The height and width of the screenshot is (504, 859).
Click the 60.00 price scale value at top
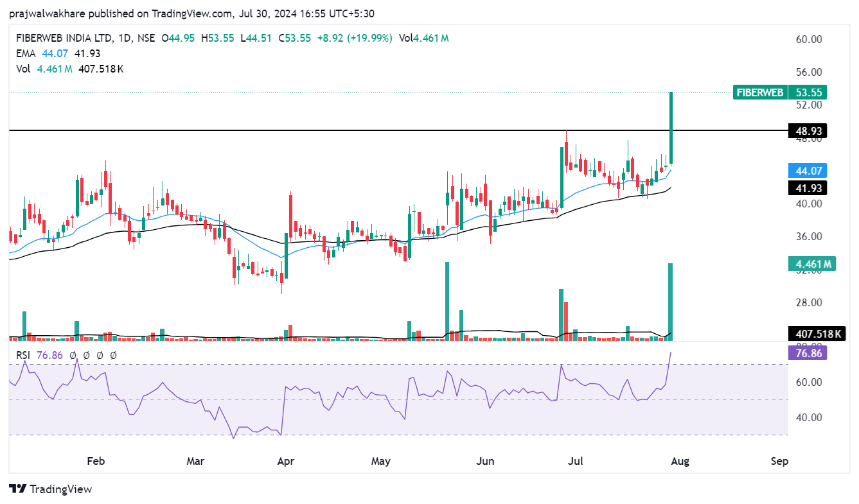[809, 39]
